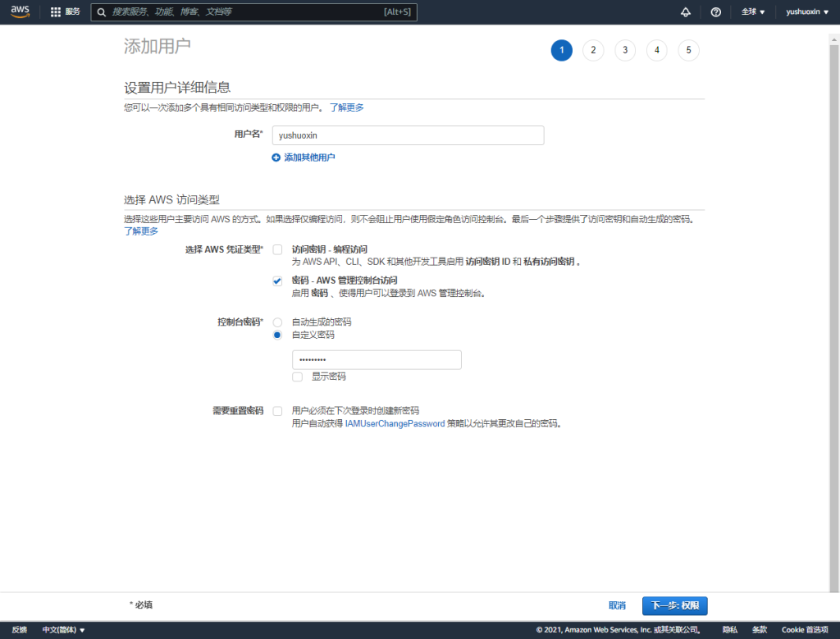Open the yushuoxin account dropdown

(x=807, y=12)
